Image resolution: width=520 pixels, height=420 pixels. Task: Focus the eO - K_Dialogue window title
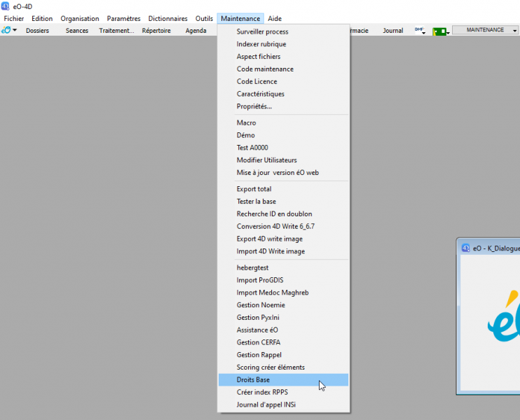click(x=496, y=248)
